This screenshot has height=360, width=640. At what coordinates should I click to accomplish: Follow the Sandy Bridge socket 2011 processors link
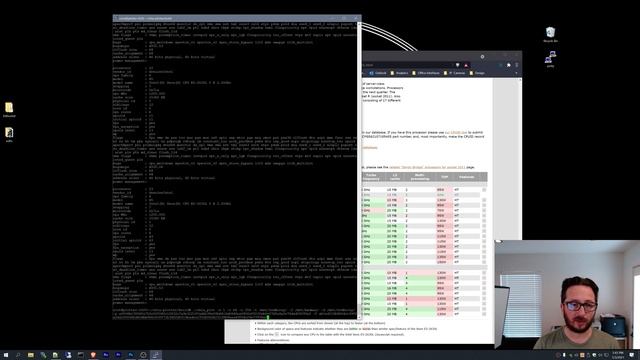pos(427,167)
